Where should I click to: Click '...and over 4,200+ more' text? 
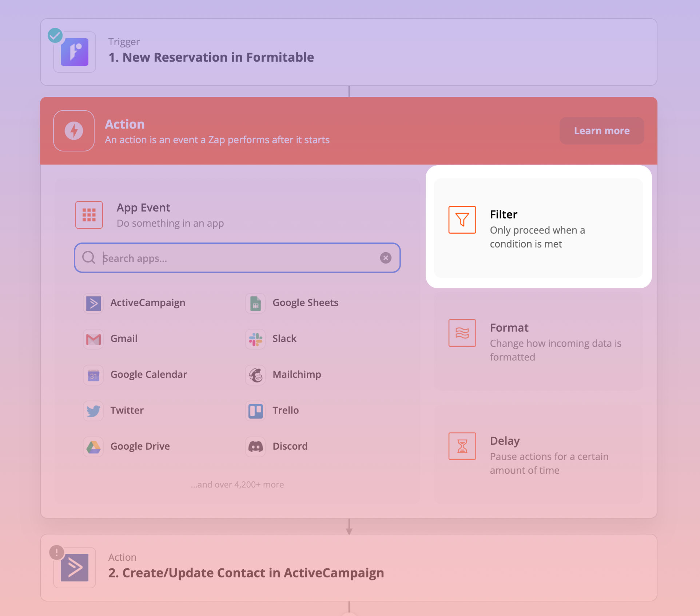[x=237, y=485]
